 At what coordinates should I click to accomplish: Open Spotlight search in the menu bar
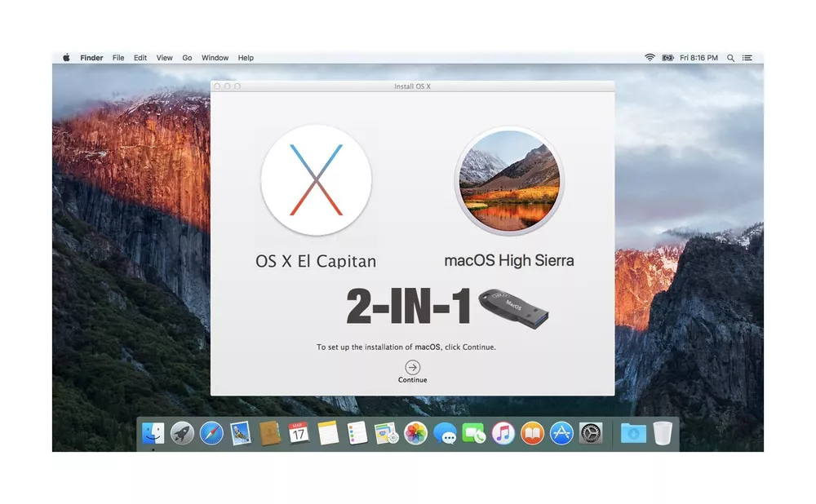(731, 58)
